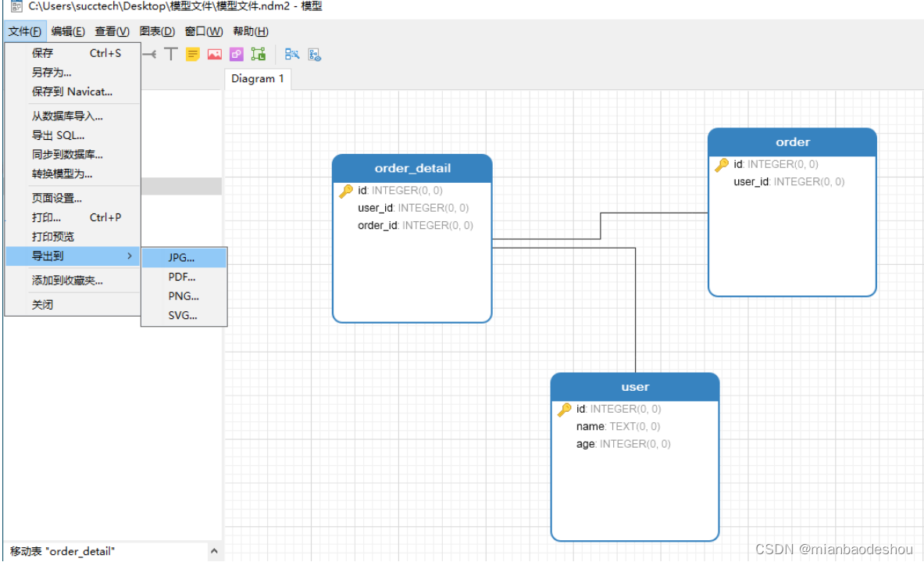Choose 同步到数据库... entry
Viewport: 924px width, 562px height.
[x=73, y=155]
